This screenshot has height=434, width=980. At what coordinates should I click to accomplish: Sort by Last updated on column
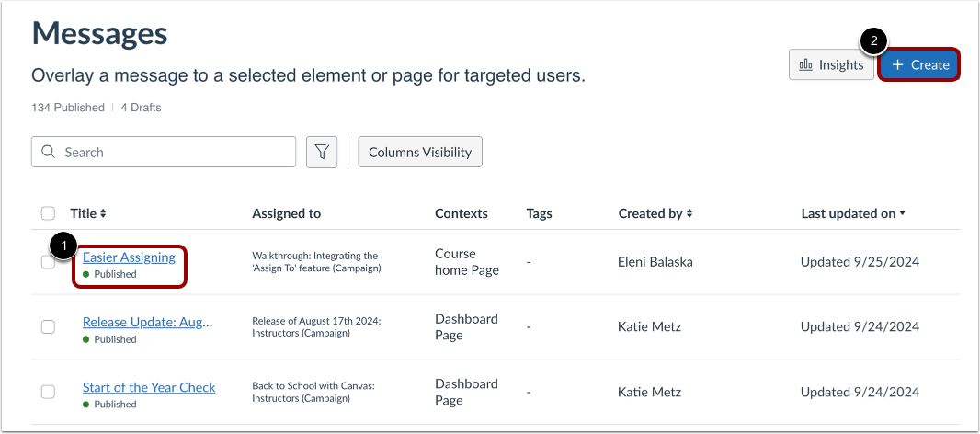[853, 213]
